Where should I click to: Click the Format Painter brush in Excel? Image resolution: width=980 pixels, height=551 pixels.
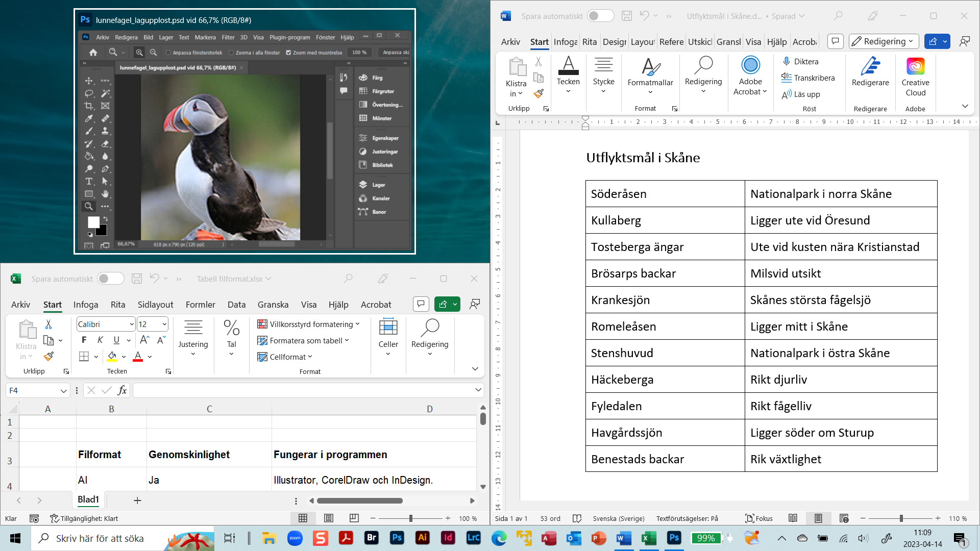coord(49,356)
